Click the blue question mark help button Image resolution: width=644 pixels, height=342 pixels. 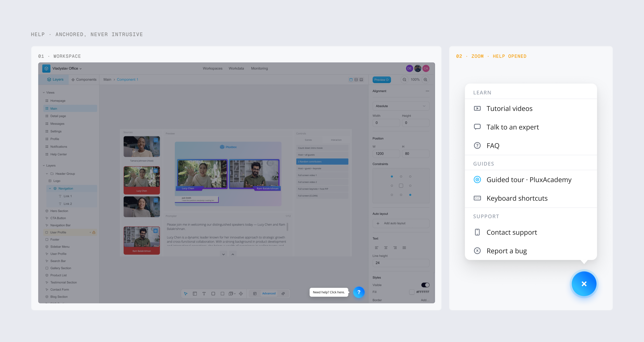[x=359, y=292]
